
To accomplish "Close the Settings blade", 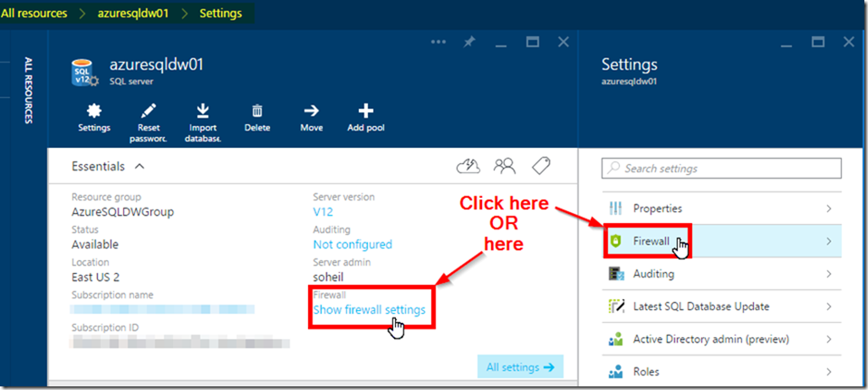I will tap(849, 42).
